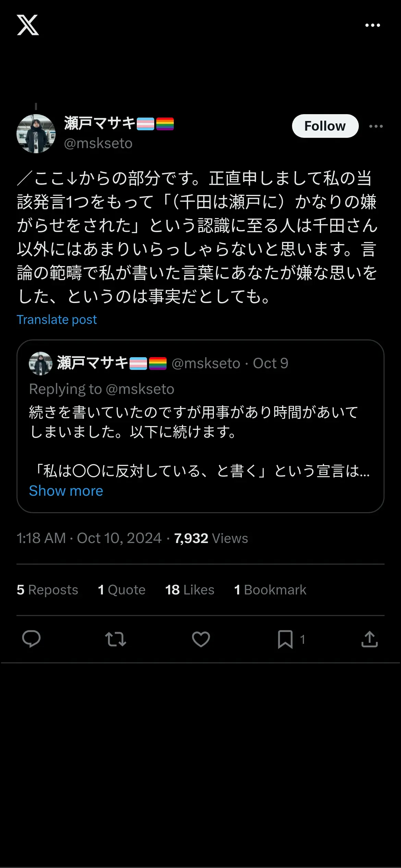
Task: View the 1 Quote list
Action: pyautogui.click(x=122, y=590)
